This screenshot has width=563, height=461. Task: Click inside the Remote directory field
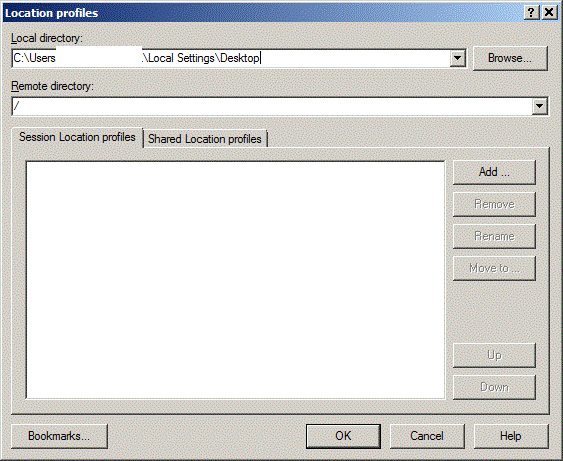272,106
